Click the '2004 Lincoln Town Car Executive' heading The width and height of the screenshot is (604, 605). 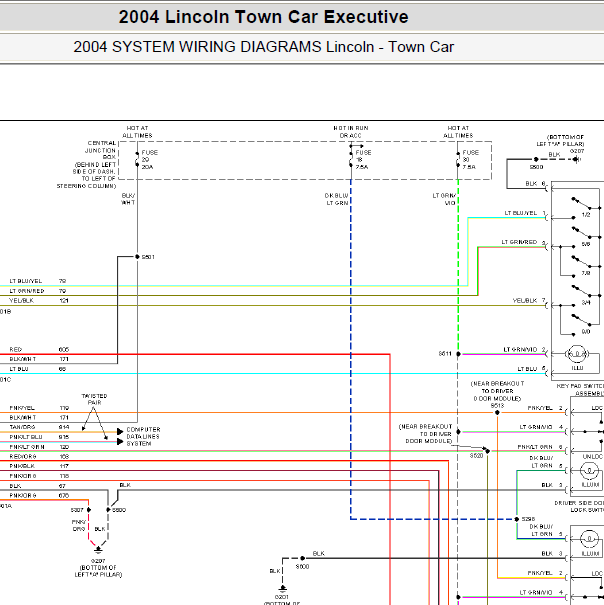(x=263, y=17)
